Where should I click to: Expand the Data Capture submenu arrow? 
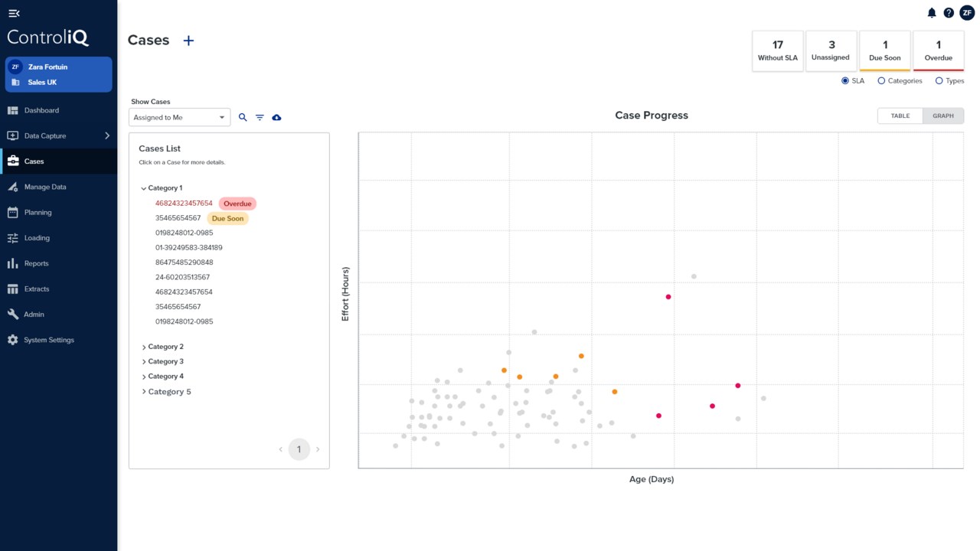coord(107,136)
